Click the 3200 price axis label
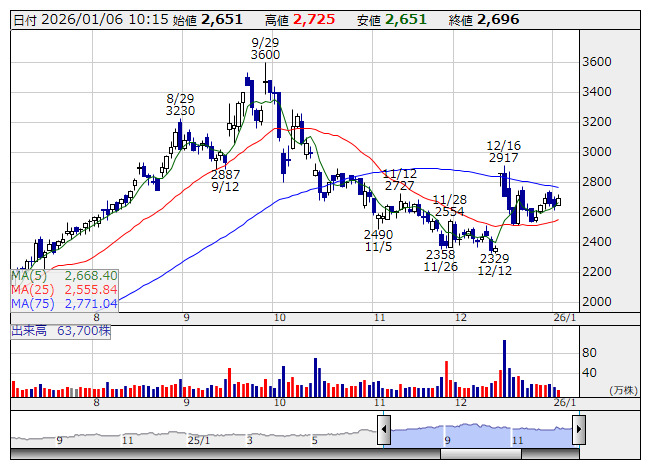 coord(597,122)
